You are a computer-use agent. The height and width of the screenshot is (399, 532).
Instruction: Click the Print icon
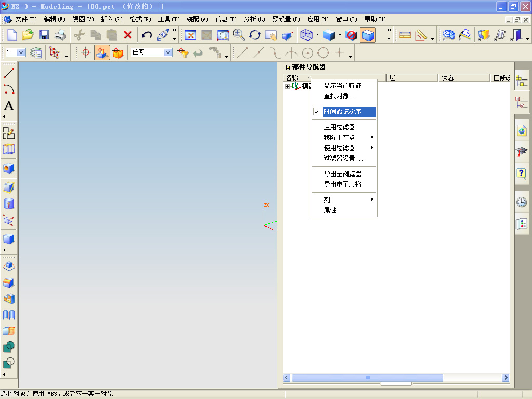click(60, 35)
